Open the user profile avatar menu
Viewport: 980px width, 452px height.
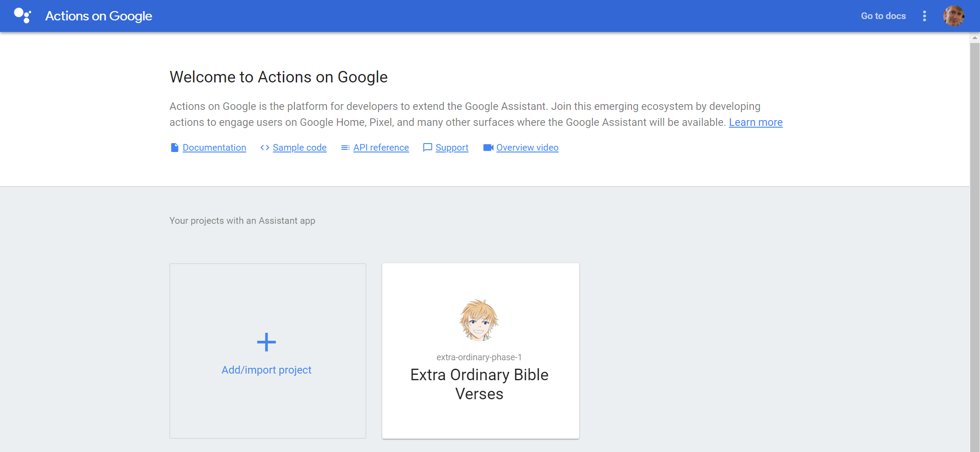[x=953, y=16]
